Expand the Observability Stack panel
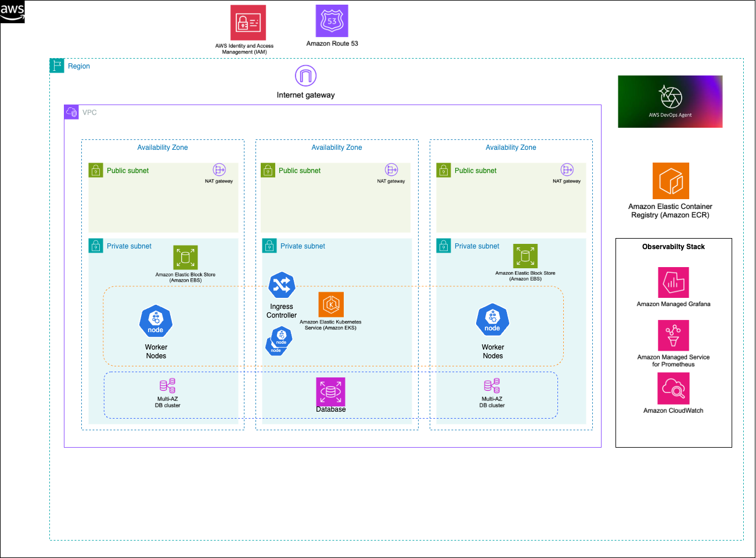756x558 pixels. [x=674, y=247]
